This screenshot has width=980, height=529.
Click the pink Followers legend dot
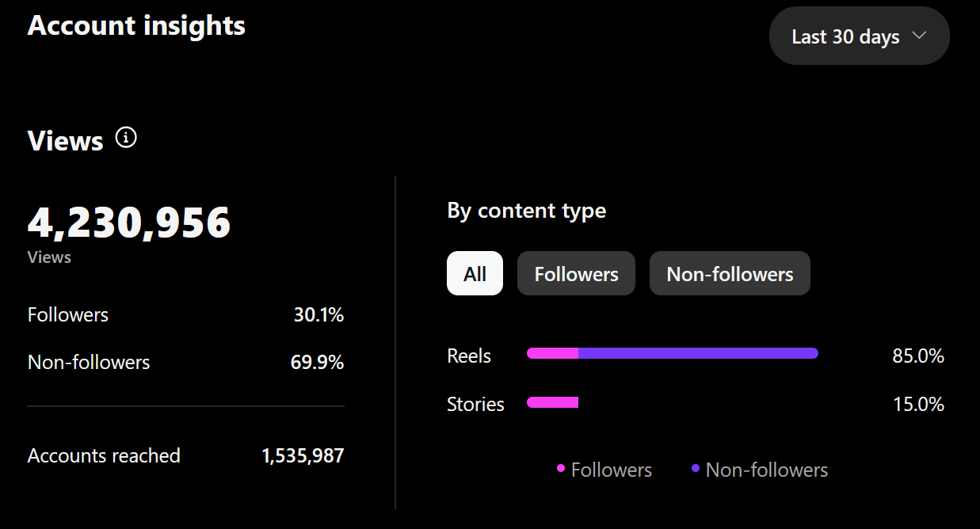pyautogui.click(x=561, y=469)
